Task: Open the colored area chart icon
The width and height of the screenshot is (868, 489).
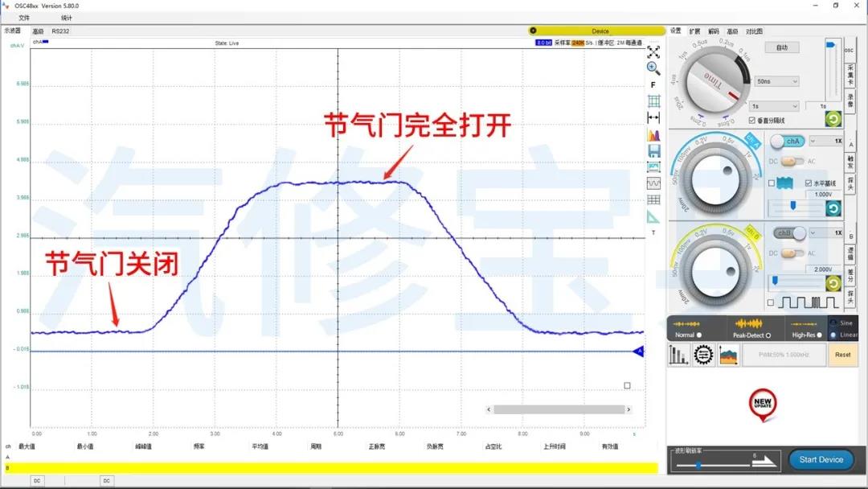Action: pos(729,355)
